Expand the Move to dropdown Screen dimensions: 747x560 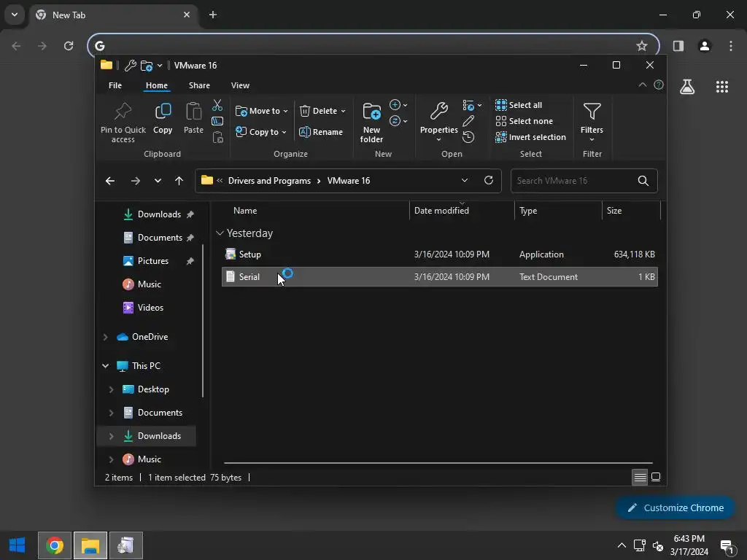point(285,111)
